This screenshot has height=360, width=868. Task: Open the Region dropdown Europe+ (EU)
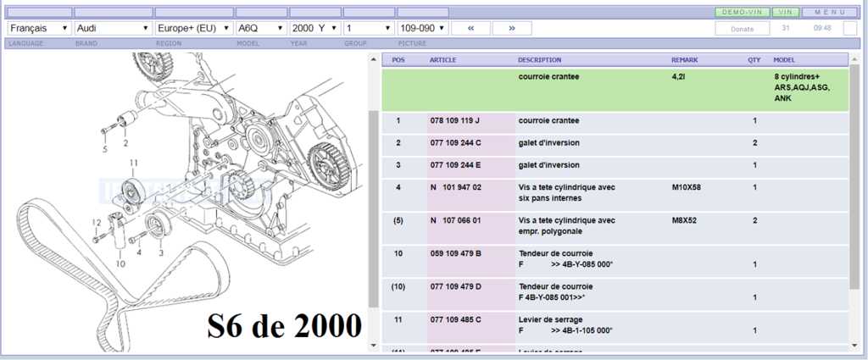(194, 28)
